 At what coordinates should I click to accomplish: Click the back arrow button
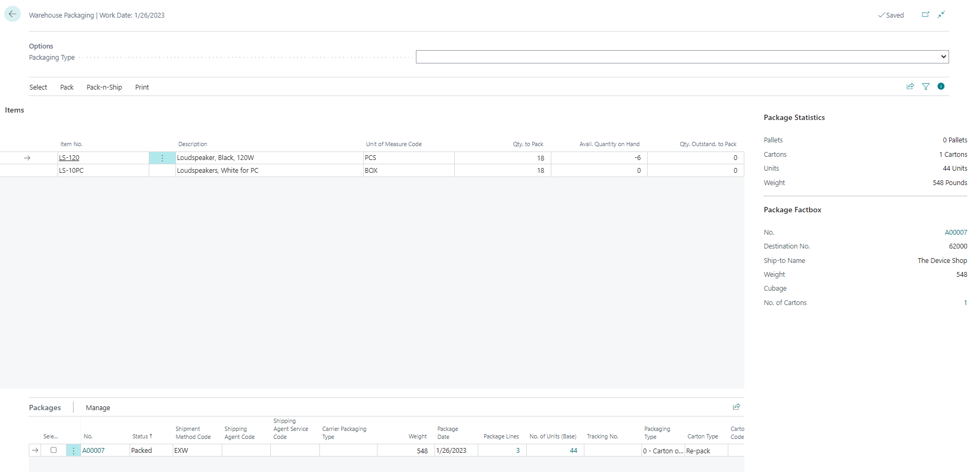[12, 14]
